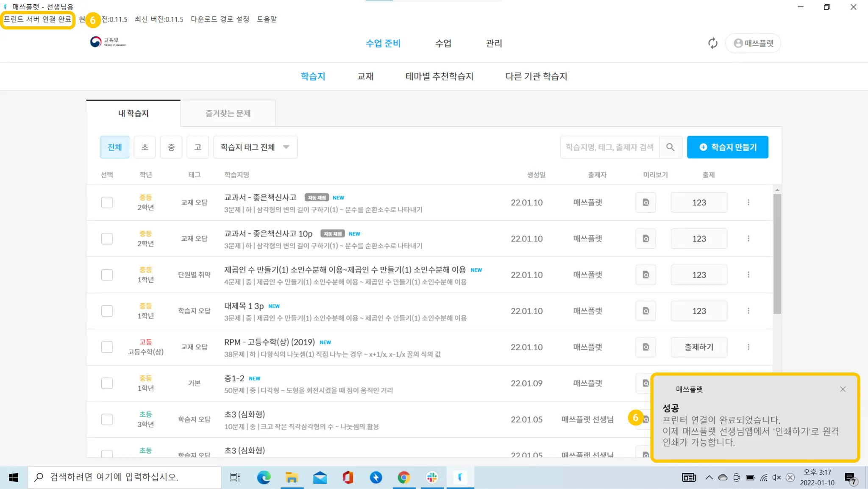Close the 매쓰플랫 success notification
The height and width of the screenshot is (489, 868).
(x=843, y=389)
